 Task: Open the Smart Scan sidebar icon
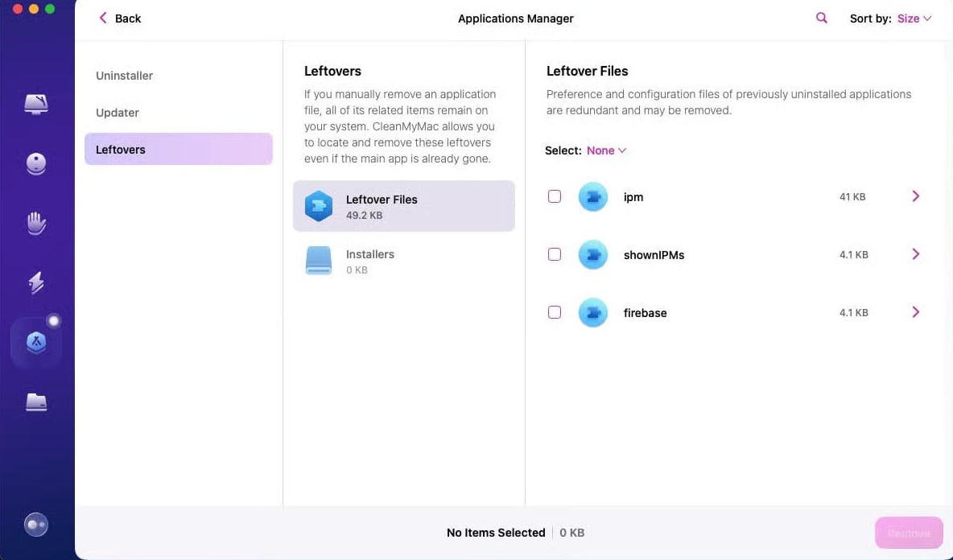pos(36,104)
